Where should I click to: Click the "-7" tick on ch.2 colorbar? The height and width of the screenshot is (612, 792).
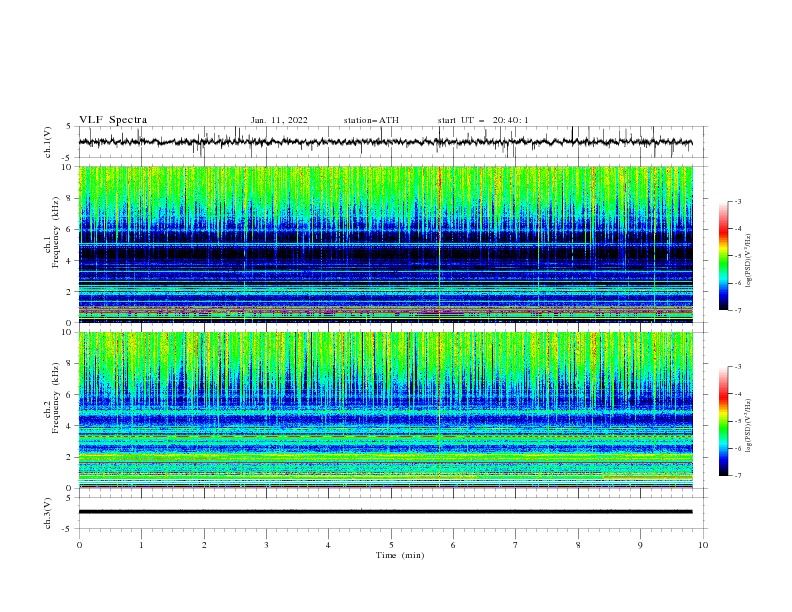point(737,476)
